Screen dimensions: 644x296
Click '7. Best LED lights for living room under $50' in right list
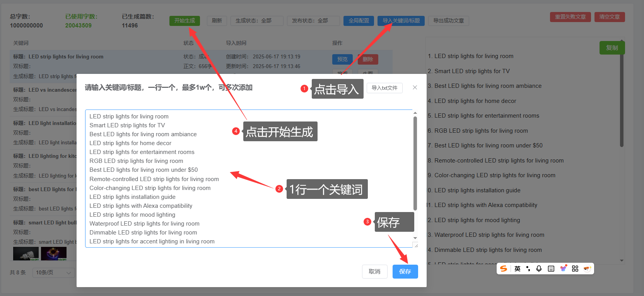485,145
